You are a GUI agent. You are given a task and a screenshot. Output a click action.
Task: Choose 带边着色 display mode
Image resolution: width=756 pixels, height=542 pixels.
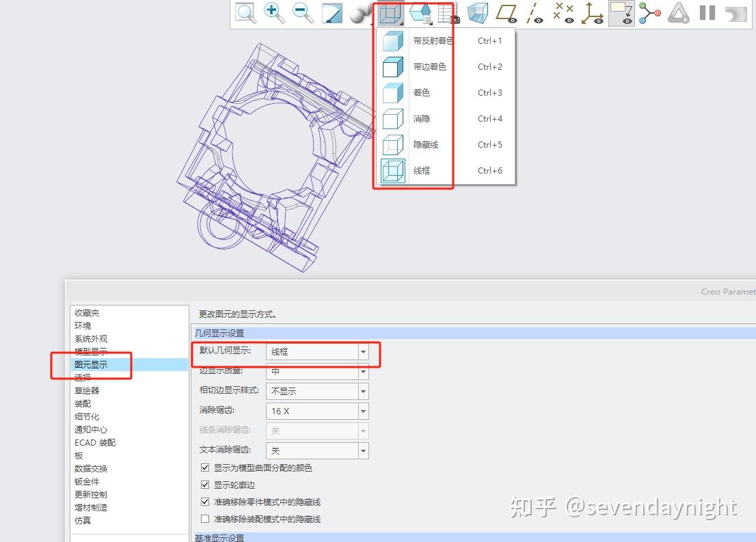click(424, 66)
